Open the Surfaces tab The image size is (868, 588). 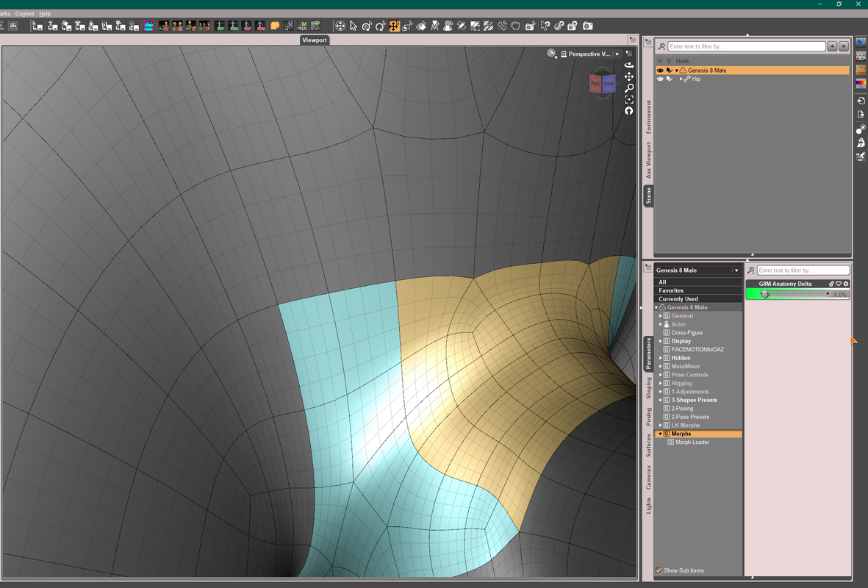648,445
